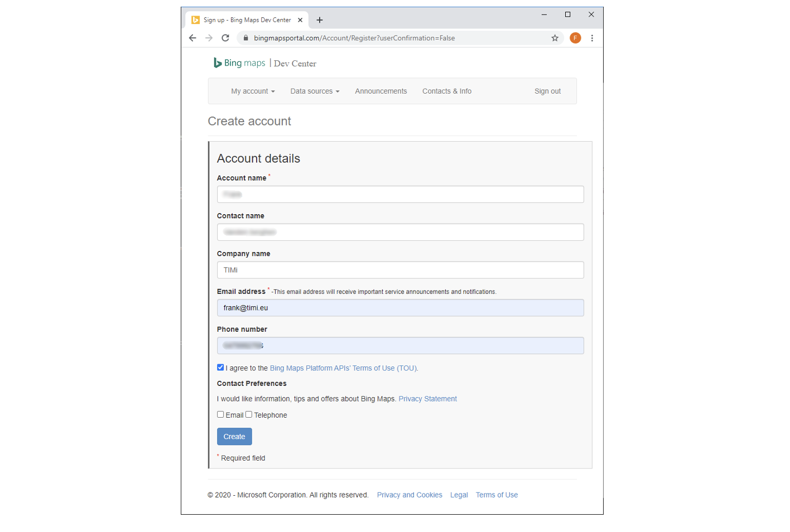This screenshot has width=790, height=532.
Task: Click the Bing maps logo
Action: click(x=240, y=63)
